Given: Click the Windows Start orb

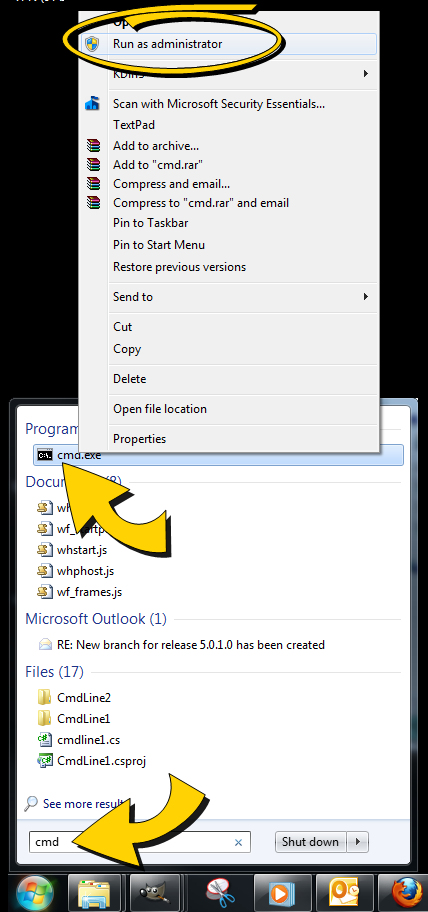Looking at the screenshot, I should (35, 893).
